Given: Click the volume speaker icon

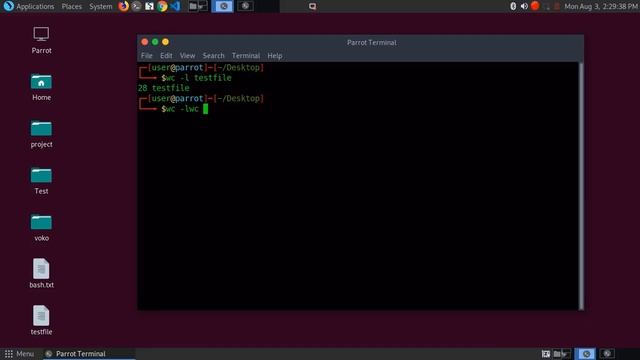Looking at the screenshot, I should click(524, 6).
